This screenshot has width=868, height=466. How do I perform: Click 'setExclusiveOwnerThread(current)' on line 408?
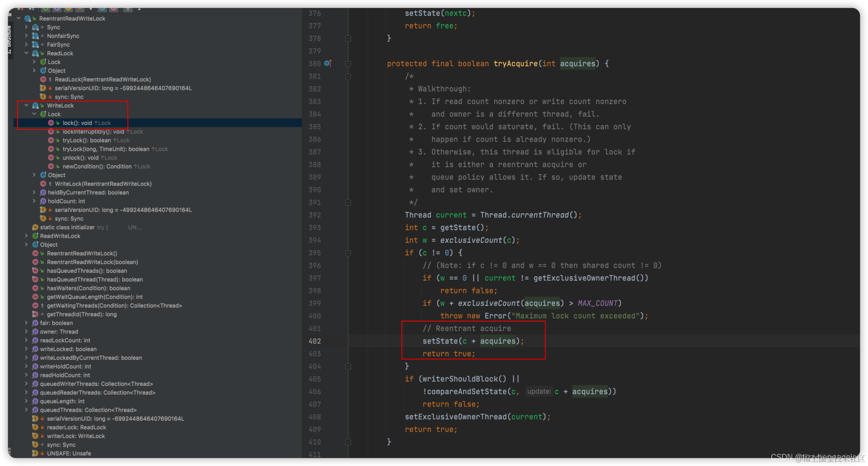click(x=476, y=417)
